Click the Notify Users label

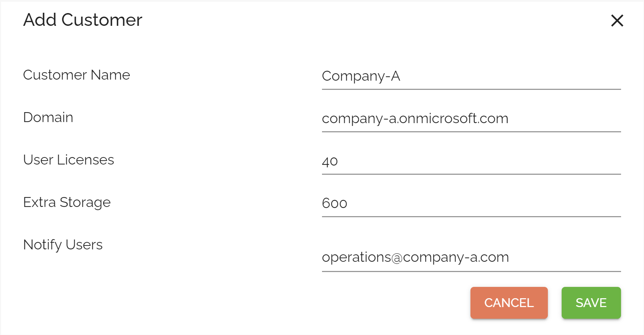pos(63,245)
